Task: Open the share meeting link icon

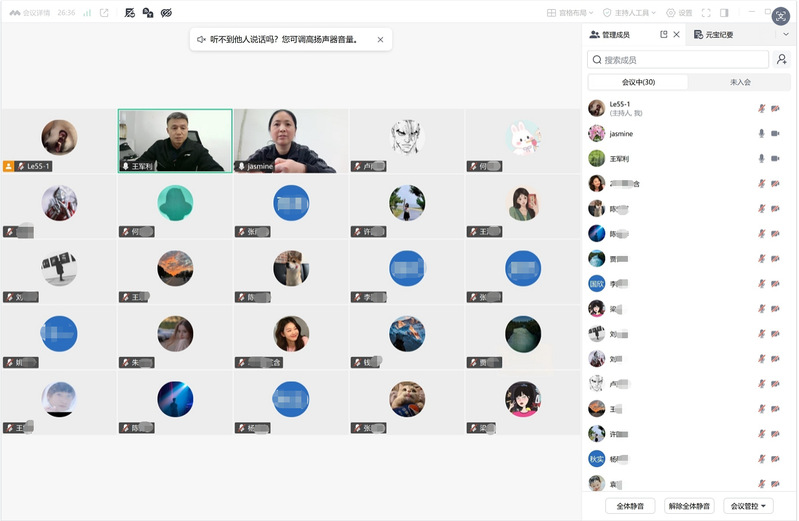Action: click(104, 13)
